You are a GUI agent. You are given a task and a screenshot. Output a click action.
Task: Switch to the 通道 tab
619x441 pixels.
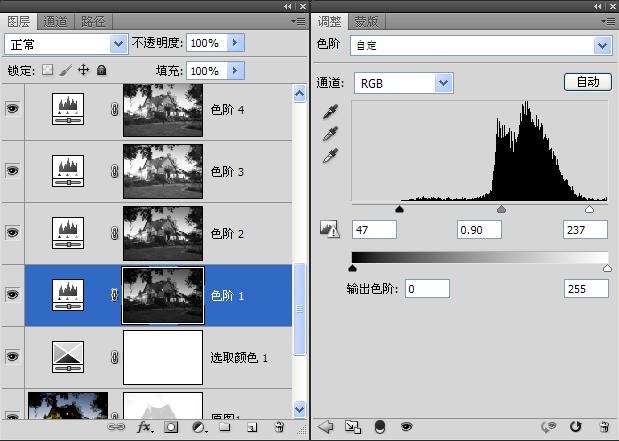55,22
